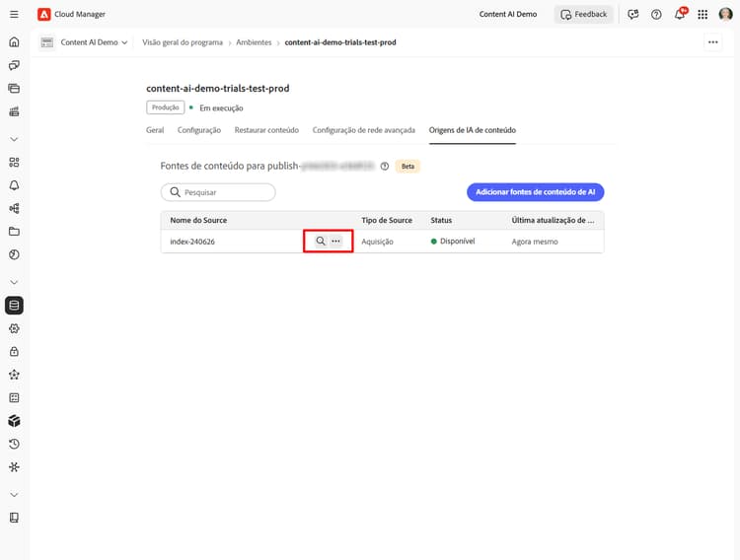Open the Content AI Demo program dropdown
Viewport: 740px width, 560px height.
coord(94,42)
